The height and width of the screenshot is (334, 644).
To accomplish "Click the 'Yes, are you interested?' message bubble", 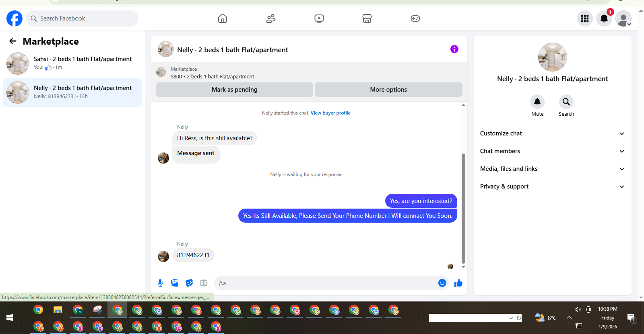I will click(421, 201).
